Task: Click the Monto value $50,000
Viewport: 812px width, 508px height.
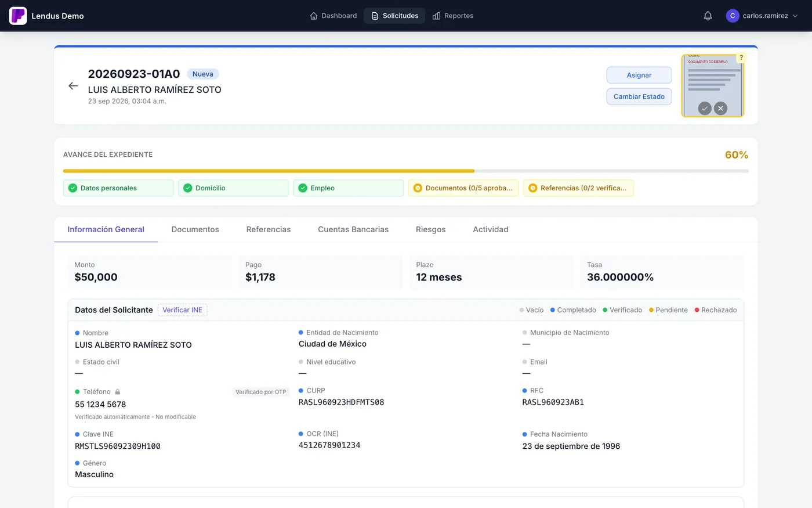Action: (96, 278)
